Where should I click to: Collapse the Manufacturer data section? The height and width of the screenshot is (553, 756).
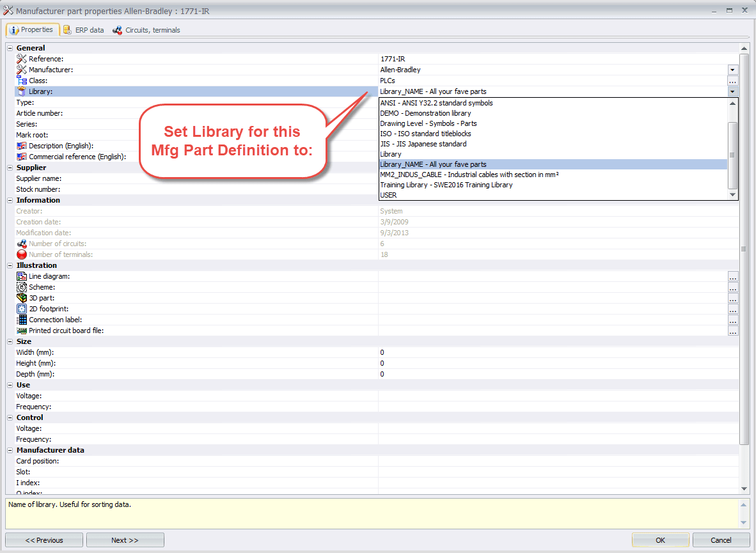coord(10,450)
